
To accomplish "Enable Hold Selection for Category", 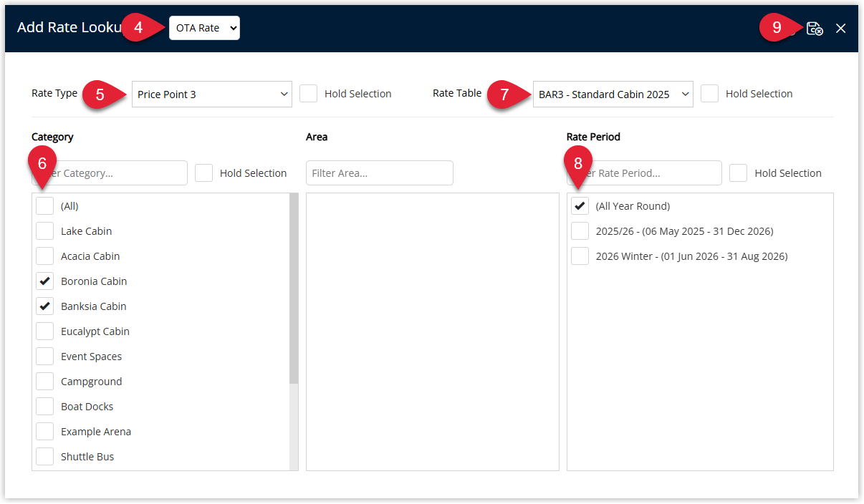I will click(204, 173).
